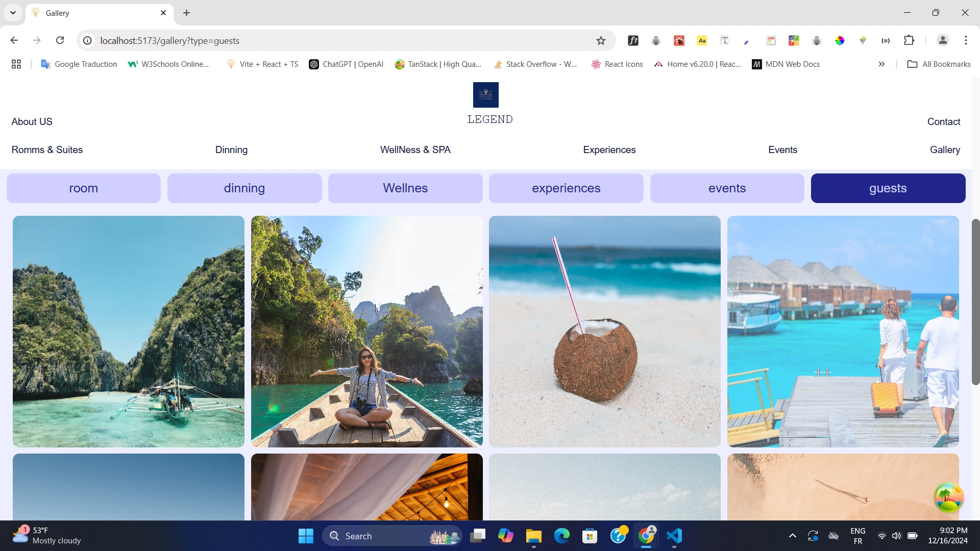980x551 pixels.
Task: Select the room gallery filter
Action: tap(84, 188)
